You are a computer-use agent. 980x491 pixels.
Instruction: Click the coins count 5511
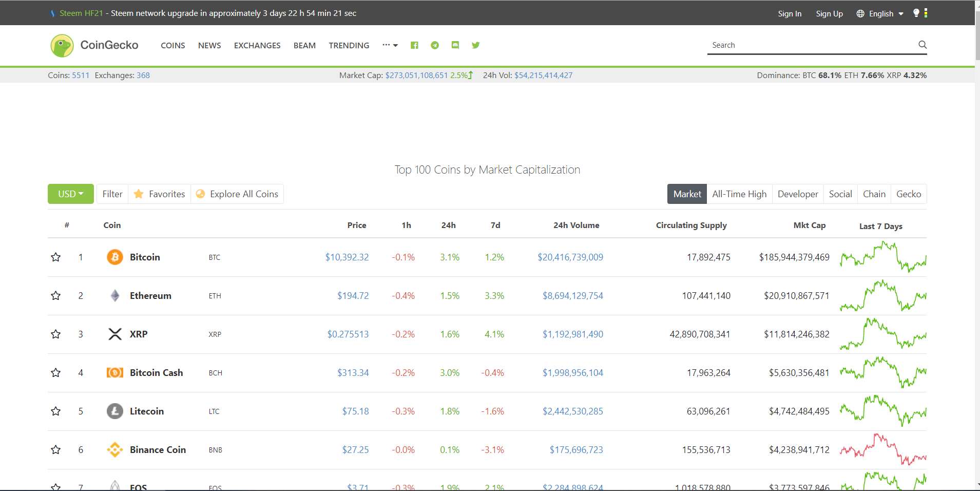(81, 75)
